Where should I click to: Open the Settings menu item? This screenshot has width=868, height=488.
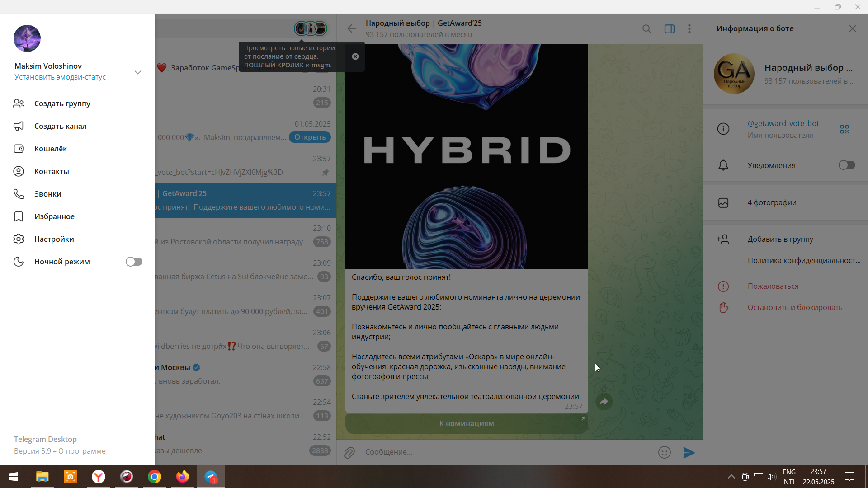coord(54,239)
